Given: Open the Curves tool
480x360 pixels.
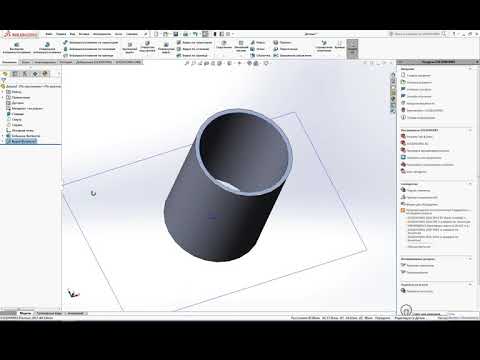Looking at the screenshot, I should pos(340,45).
